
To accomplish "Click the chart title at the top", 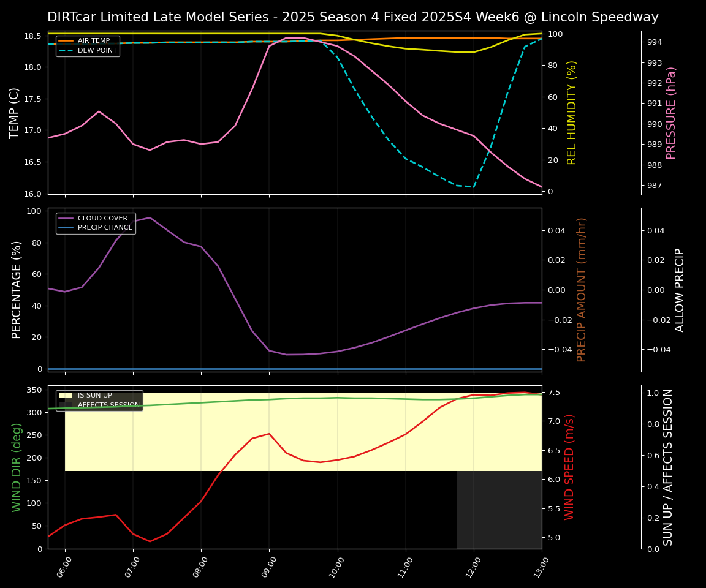I will coord(352,17).
